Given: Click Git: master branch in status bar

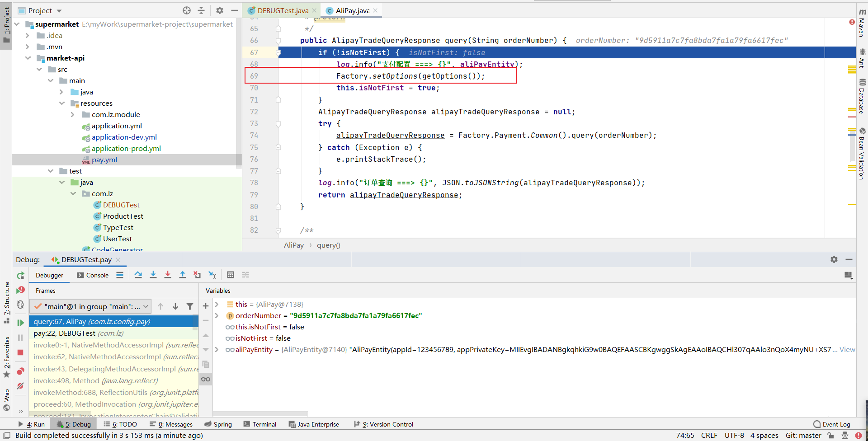Looking at the screenshot, I should 803,435.
